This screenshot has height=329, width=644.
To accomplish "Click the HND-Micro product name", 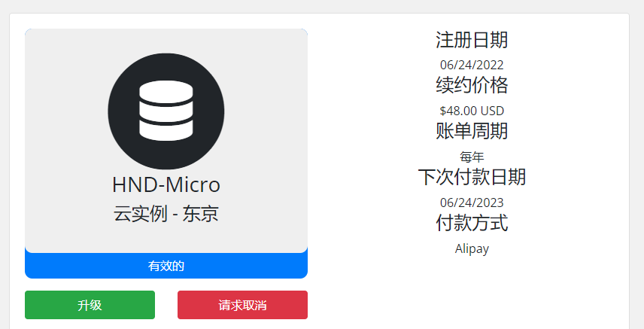I will pyautogui.click(x=166, y=184).
